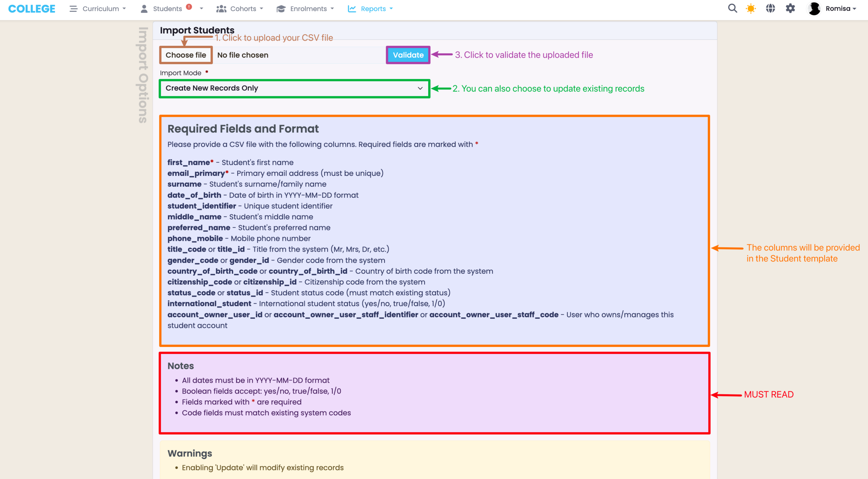Viewport: 868px width, 479px height.
Task: Open the Import Mode dropdown
Action: coord(294,88)
